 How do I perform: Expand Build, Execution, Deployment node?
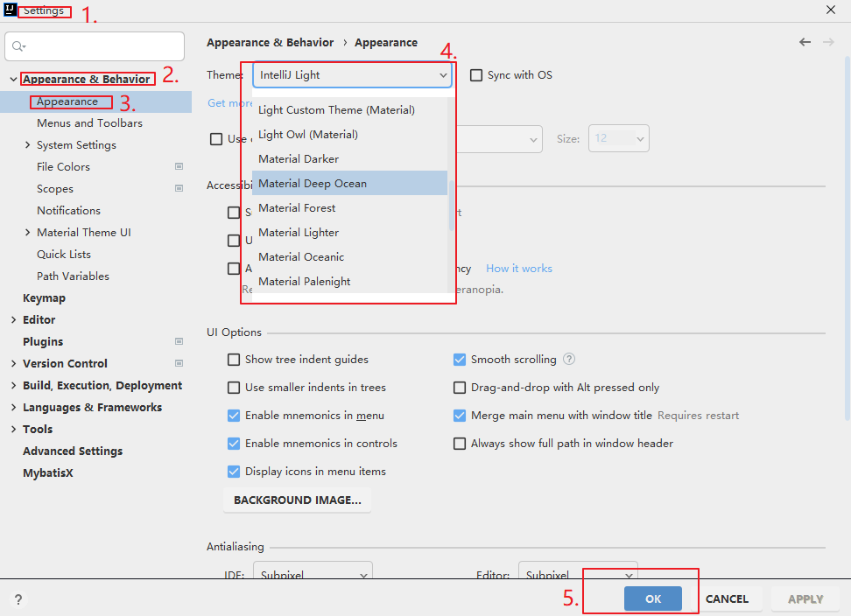pos(13,386)
